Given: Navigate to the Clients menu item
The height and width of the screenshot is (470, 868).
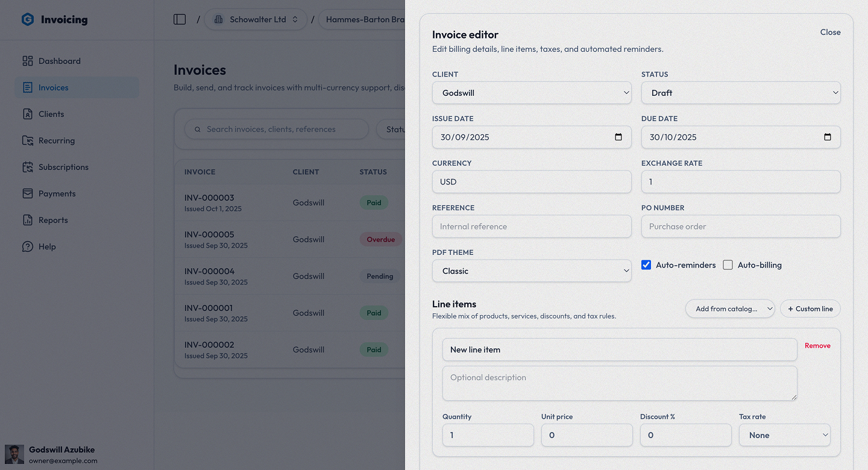Looking at the screenshot, I should click(x=51, y=114).
